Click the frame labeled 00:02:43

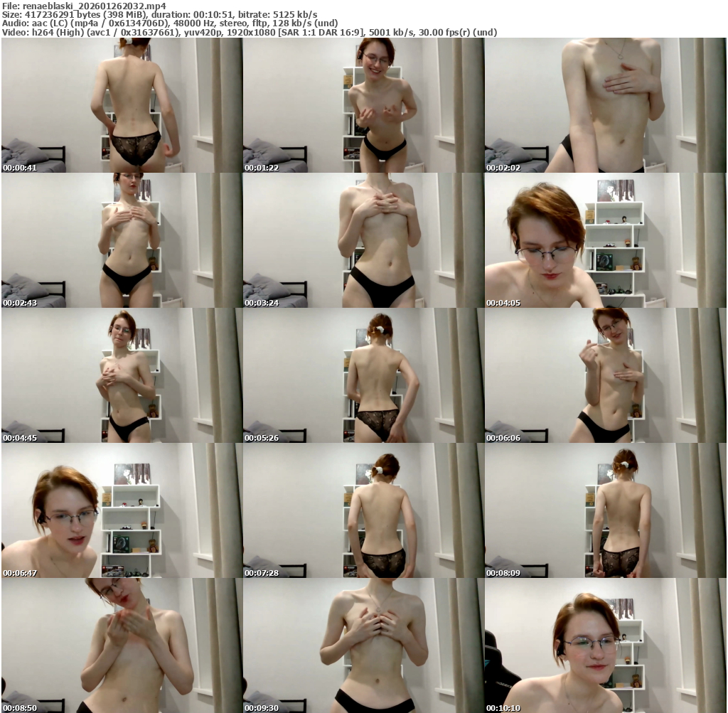coord(122,240)
